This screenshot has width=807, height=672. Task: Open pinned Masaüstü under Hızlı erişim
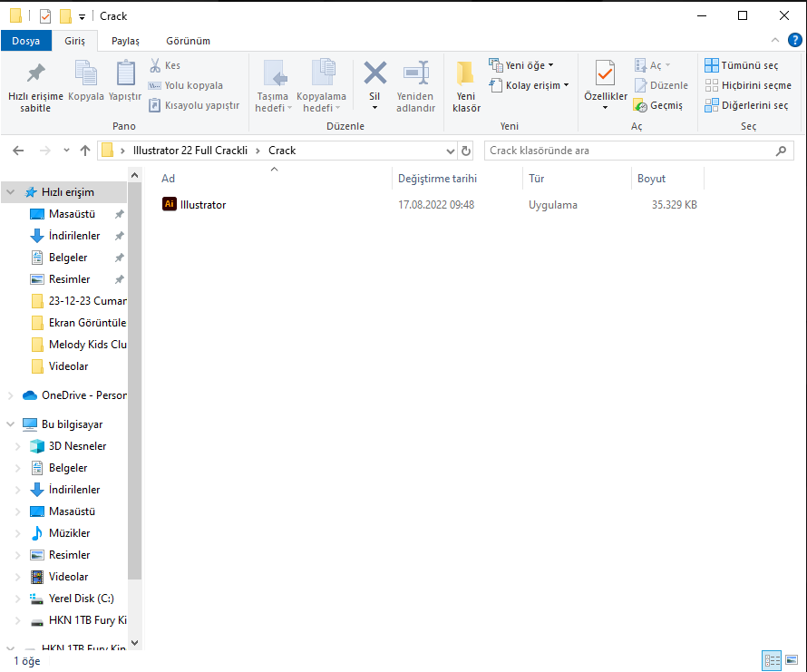point(72,214)
